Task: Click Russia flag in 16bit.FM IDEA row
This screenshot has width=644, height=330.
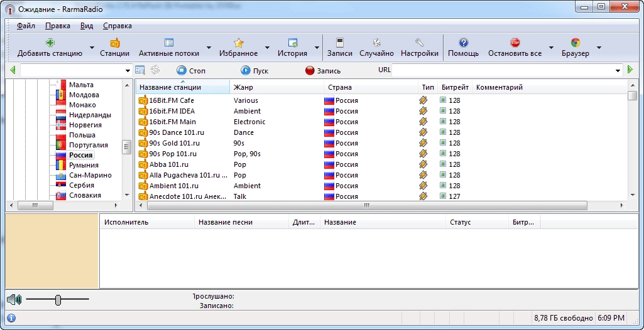Action: click(329, 111)
